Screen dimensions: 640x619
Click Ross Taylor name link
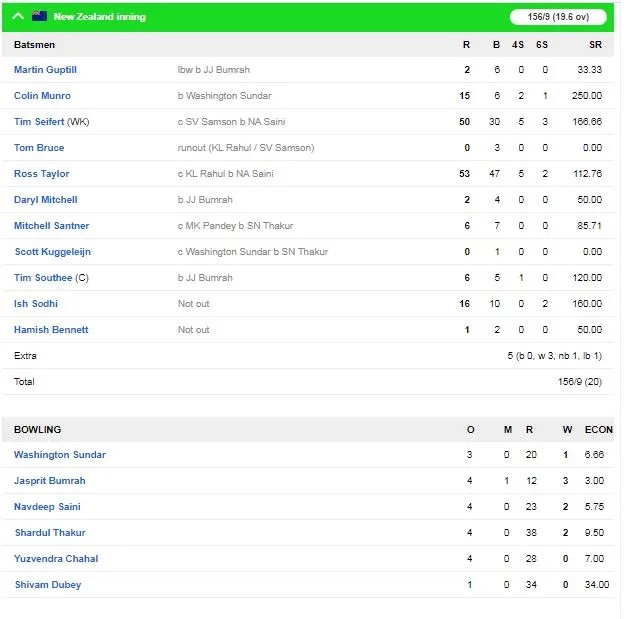(41, 174)
